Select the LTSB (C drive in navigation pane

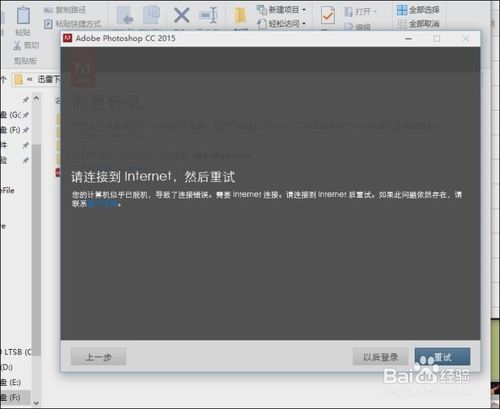tap(16, 352)
